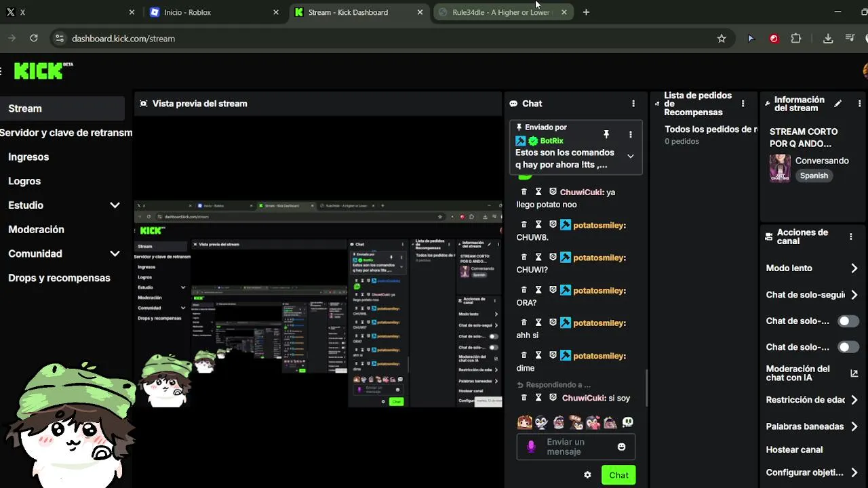Open options menu of the pinned BotRix message
Viewport: 868px width, 488px height.
point(630,134)
